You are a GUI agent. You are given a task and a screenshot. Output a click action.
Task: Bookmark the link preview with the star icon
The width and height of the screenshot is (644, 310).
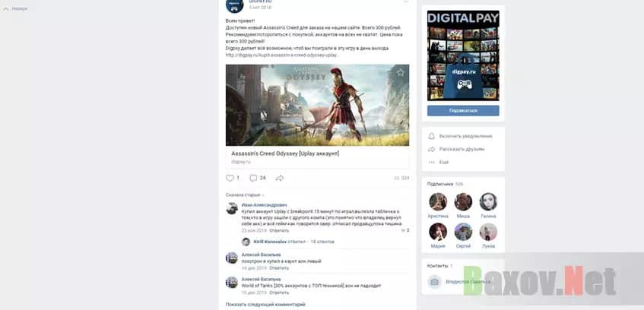click(x=401, y=73)
